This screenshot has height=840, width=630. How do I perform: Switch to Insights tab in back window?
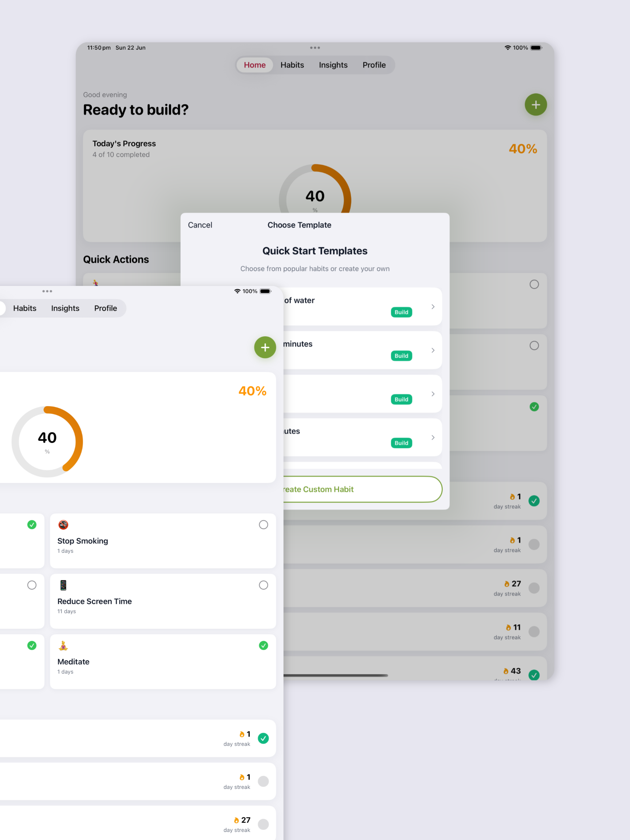point(333,65)
